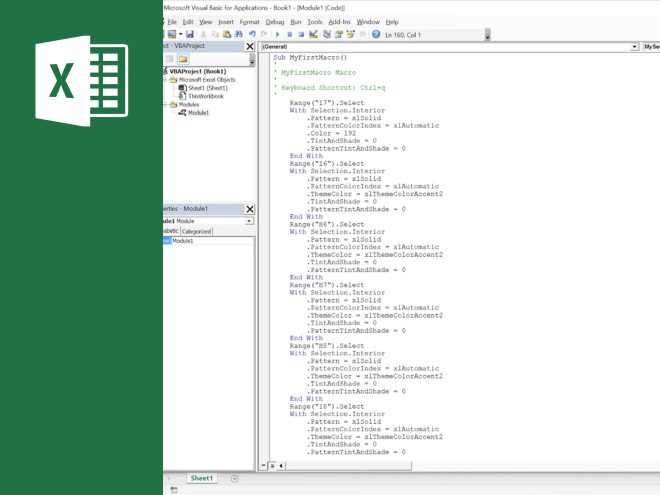Viewport: 660px width, 495px height.
Task: Close the Project - VBAProject pane
Action: 250,46
